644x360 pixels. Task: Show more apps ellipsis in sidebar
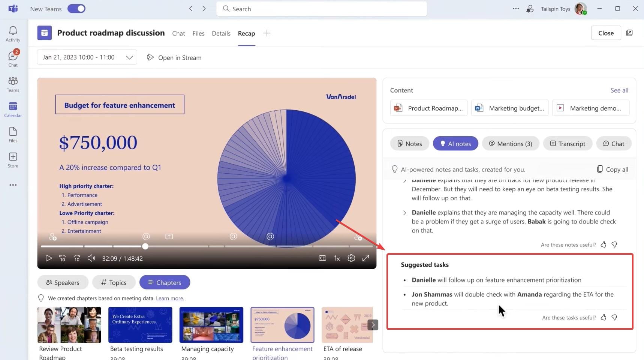tap(13, 185)
